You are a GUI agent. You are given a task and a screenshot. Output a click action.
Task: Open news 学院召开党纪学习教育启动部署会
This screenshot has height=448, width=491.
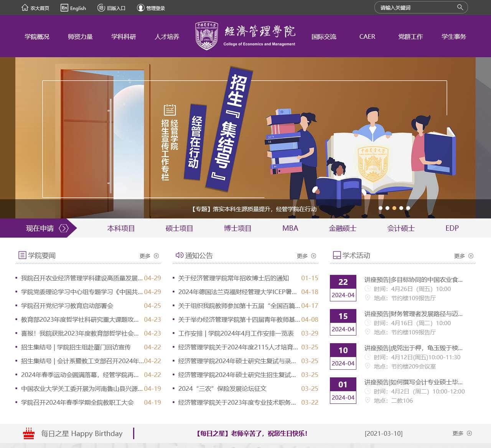(x=67, y=306)
